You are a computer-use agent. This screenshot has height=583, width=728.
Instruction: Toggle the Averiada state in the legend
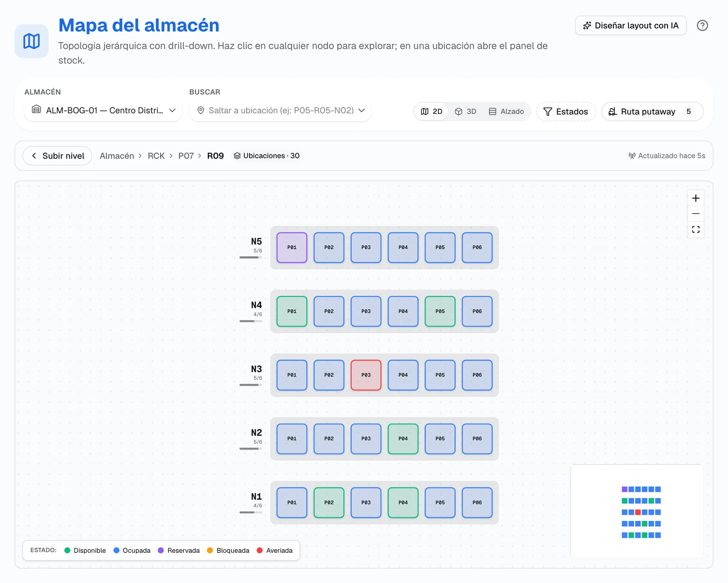tap(275, 550)
